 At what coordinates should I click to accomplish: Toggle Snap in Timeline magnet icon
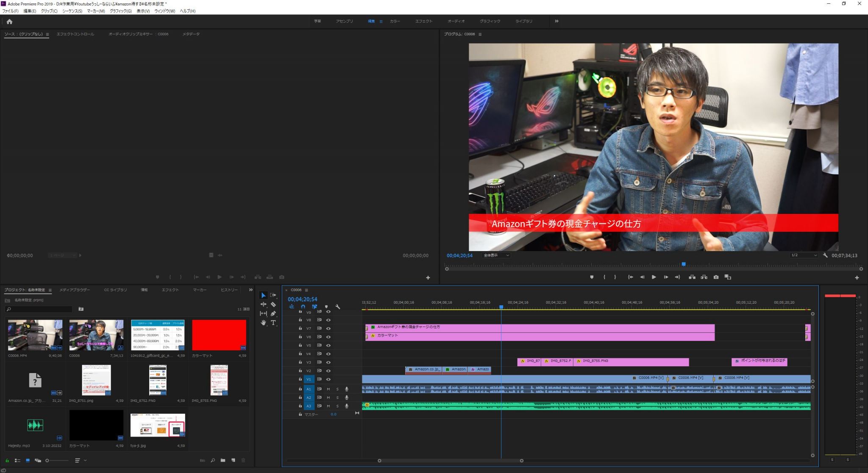click(303, 307)
